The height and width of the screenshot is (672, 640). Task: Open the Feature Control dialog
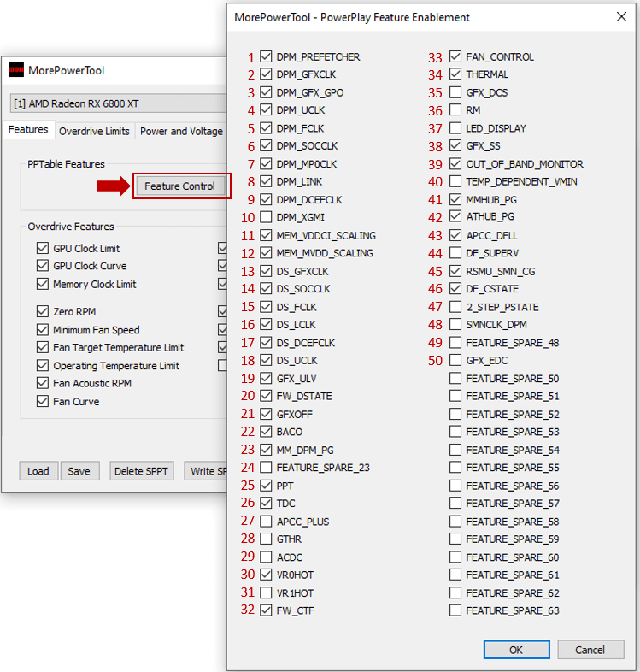click(x=180, y=186)
